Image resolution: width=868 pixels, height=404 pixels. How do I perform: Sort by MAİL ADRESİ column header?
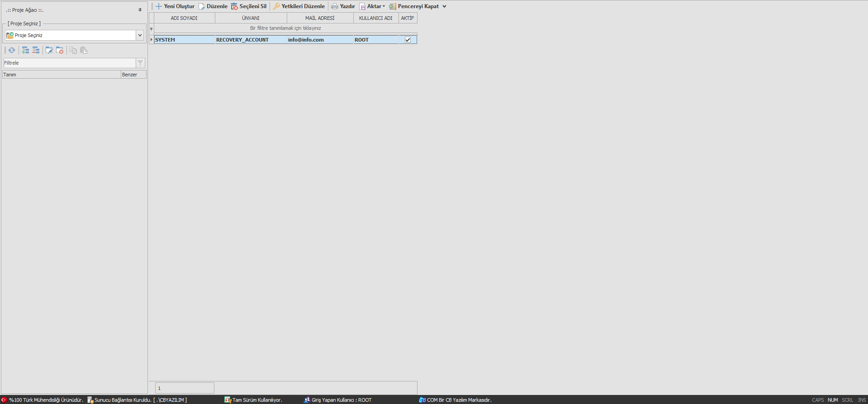point(320,18)
